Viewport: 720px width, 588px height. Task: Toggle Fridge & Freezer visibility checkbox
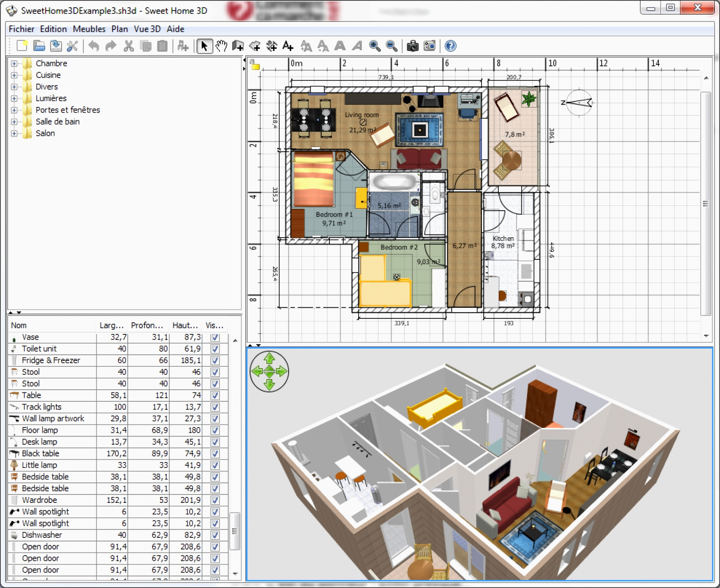pos(215,361)
